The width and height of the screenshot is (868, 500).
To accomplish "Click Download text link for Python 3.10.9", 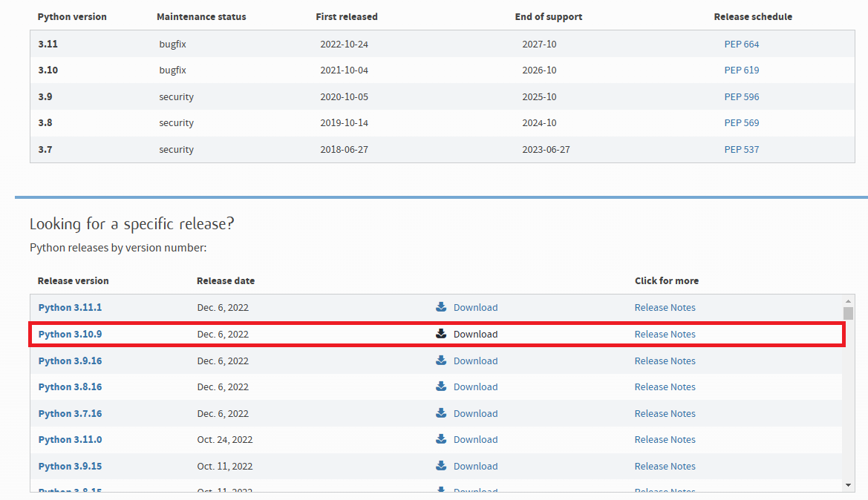I will tap(475, 334).
